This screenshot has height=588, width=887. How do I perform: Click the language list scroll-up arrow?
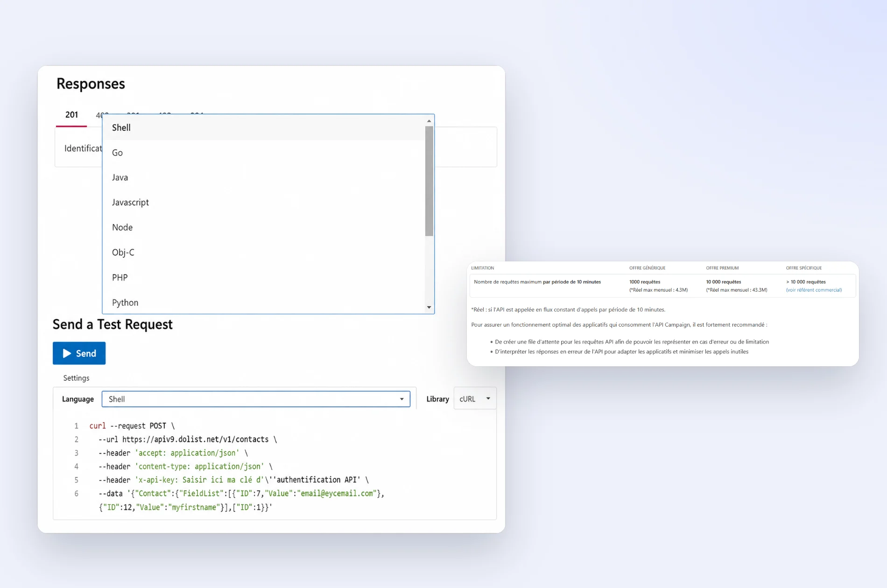pyautogui.click(x=429, y=121)
